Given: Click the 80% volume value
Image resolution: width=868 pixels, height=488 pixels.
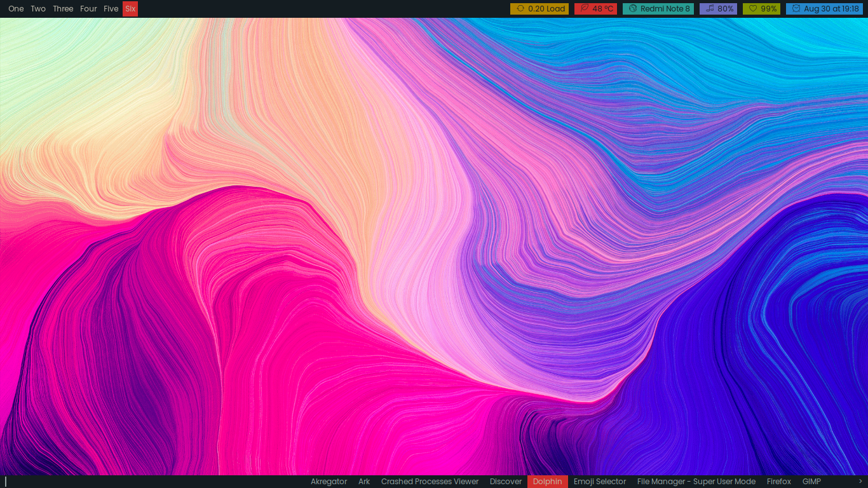Looking at the screenshot, I should 726,9.
